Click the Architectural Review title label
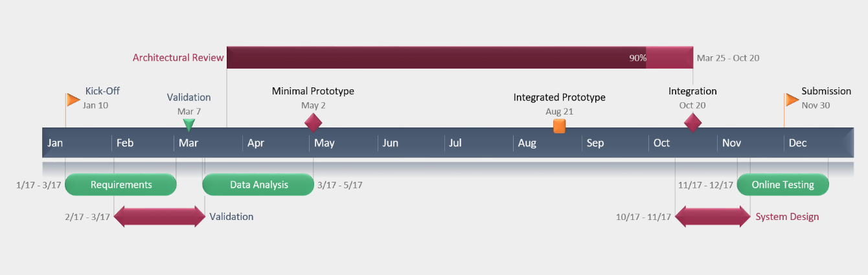This screenshot has width=868, height=275. (x=178, y=58)
